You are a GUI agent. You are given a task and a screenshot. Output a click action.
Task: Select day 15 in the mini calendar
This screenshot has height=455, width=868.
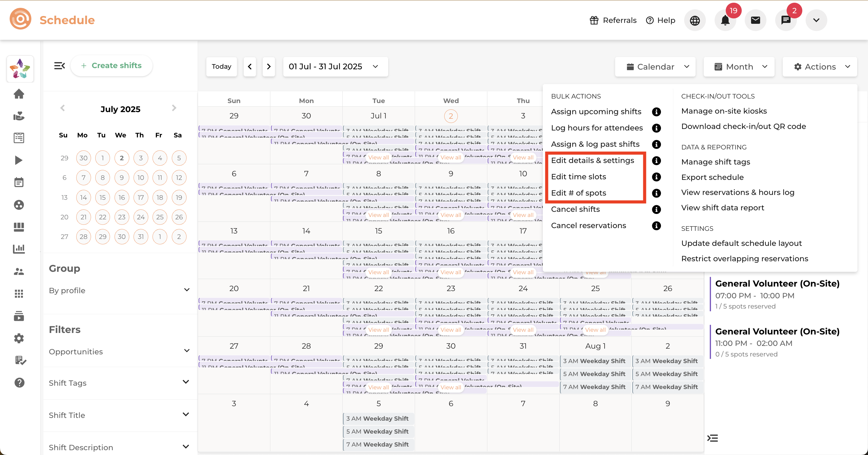102,197
